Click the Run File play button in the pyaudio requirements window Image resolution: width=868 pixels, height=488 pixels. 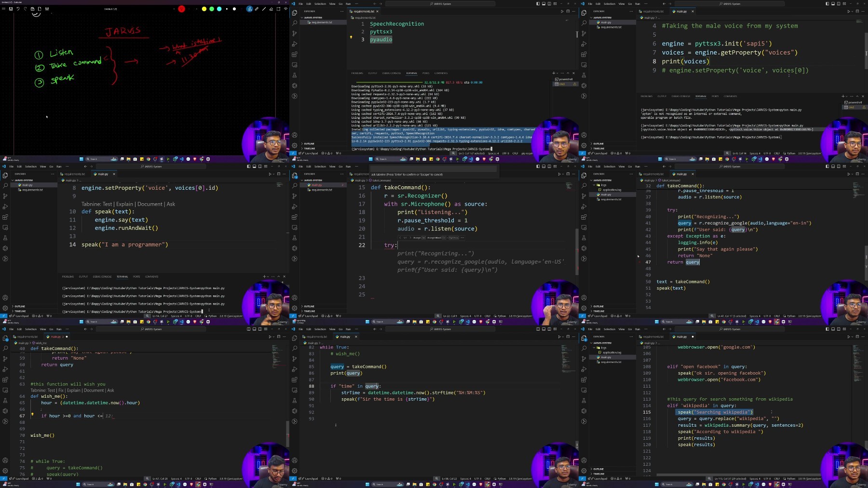tap(562, 11)
